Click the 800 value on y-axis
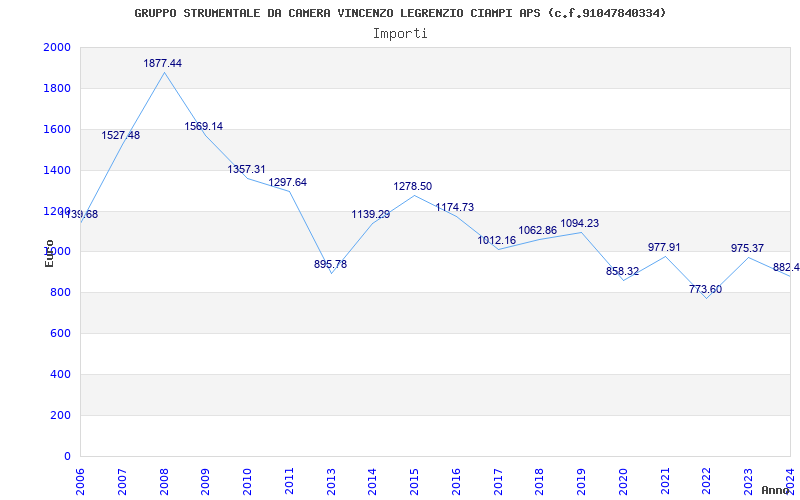Screen dimensions: 800x500 click(61, 293)
